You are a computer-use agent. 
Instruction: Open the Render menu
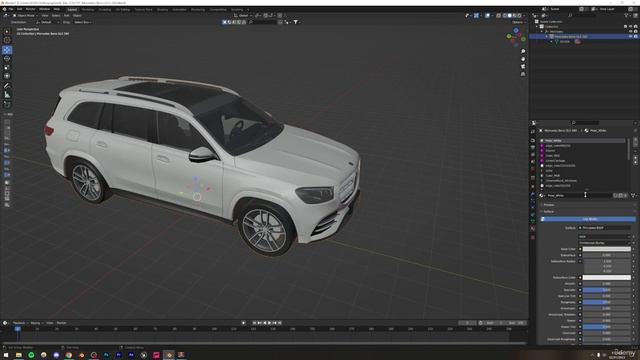[31, 9]
